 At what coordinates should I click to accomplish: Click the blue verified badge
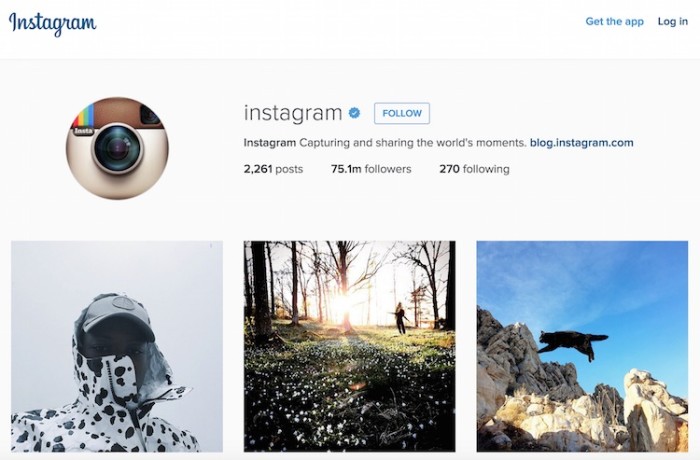pos(354,113)
